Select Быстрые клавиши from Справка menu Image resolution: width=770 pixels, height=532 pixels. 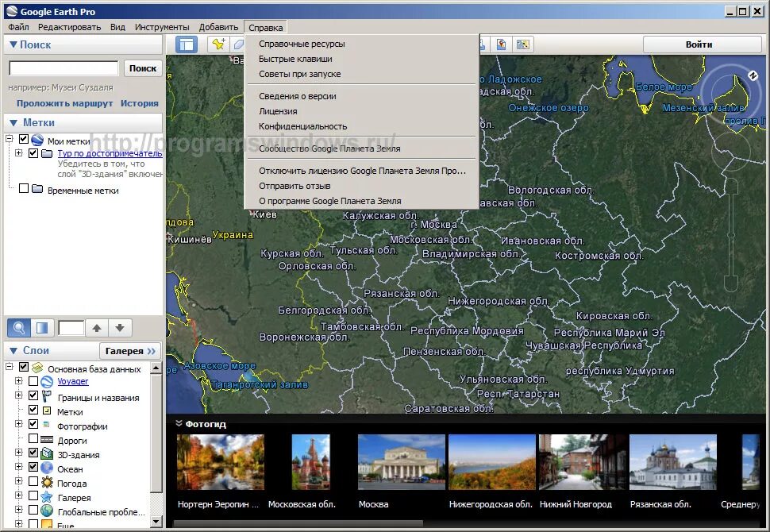click(295, 59)
